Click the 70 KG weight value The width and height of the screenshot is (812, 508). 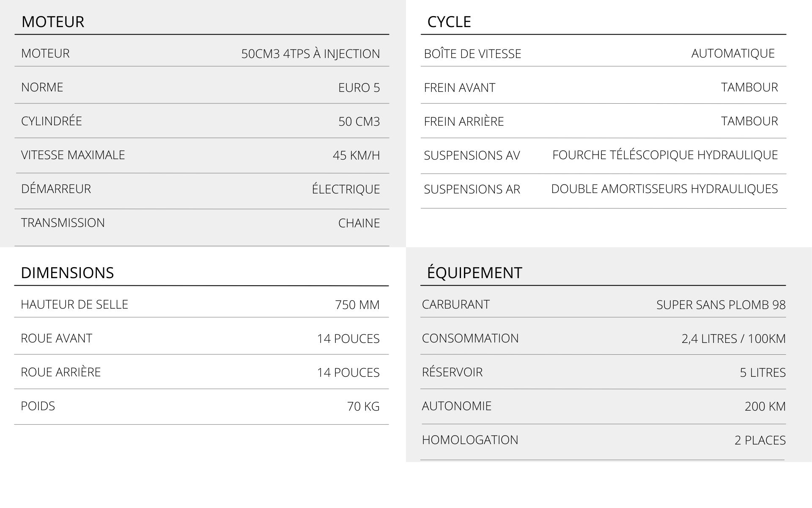coord(363,406)
